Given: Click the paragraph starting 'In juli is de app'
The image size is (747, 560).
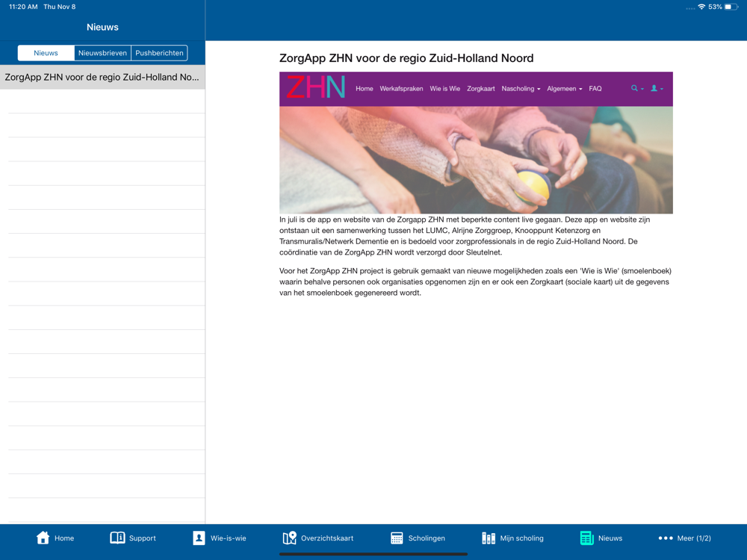Looking at the screenshot, I should [465, 236].
